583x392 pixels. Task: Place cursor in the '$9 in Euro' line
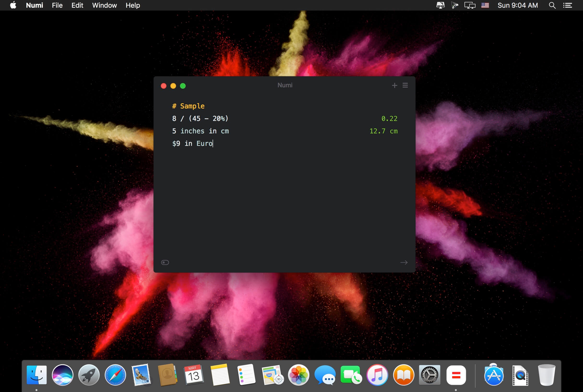192,143
